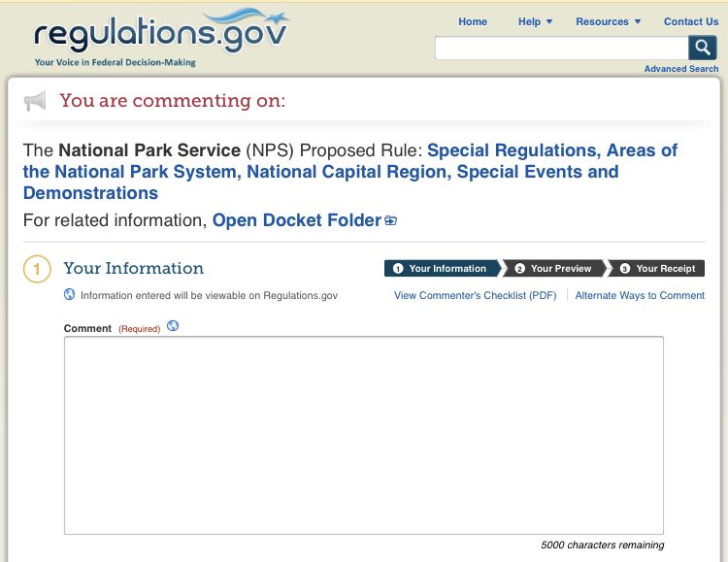
Task: Focus the top search input field
Action: 561,48
